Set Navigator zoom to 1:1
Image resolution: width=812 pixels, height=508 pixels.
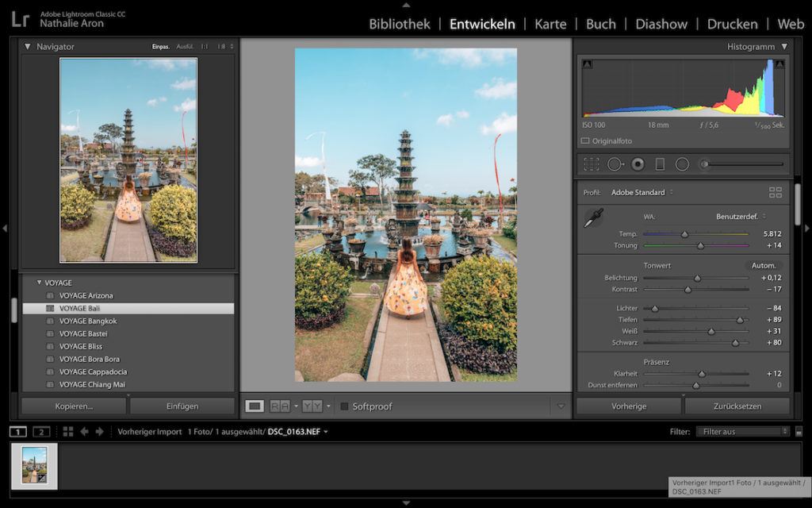[x=205, y=47]
